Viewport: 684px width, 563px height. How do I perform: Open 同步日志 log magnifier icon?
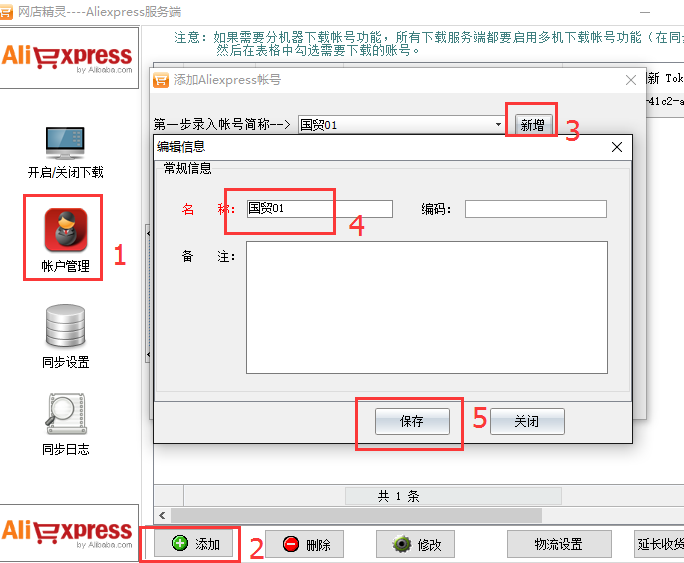(x=66, y=413)
